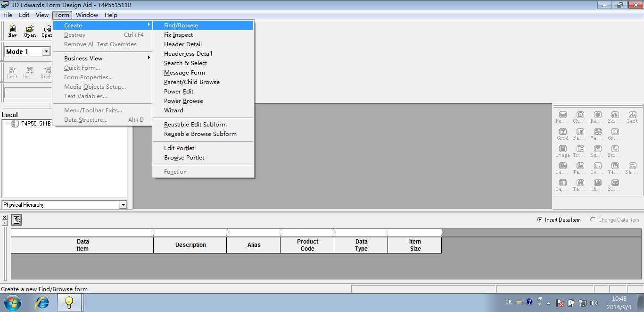Select the binoculars Text Search control
This screenshot has height=312, width=644.
coord(580,186)
